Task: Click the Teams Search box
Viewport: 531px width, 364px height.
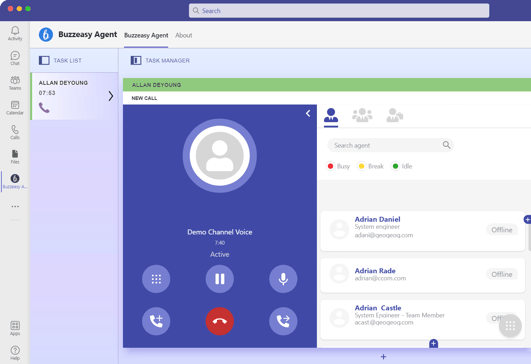Action: click(339, 10)
